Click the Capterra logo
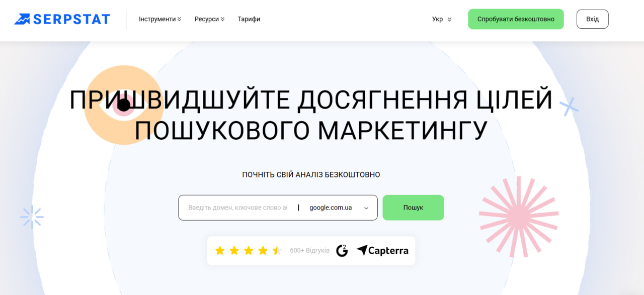Image resolution: width=644 pixels, height=295 pixels. coord(382,250)
